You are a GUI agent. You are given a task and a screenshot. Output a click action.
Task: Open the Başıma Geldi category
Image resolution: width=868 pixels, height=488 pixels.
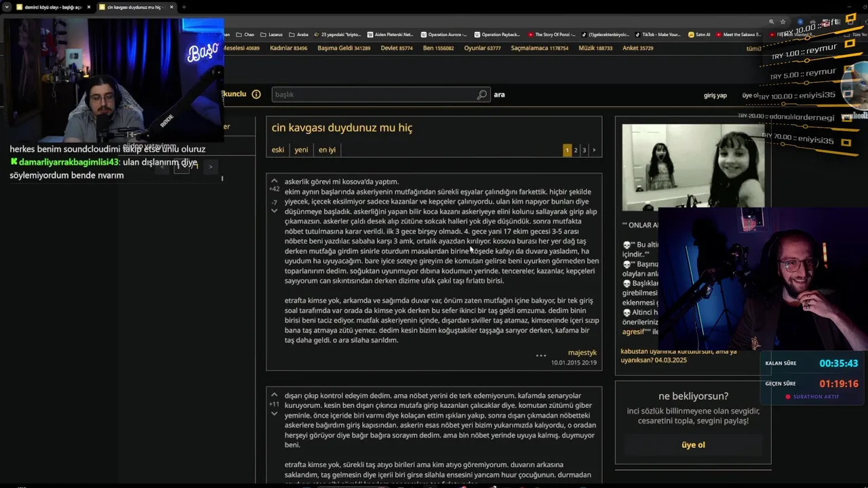point(344,48)
